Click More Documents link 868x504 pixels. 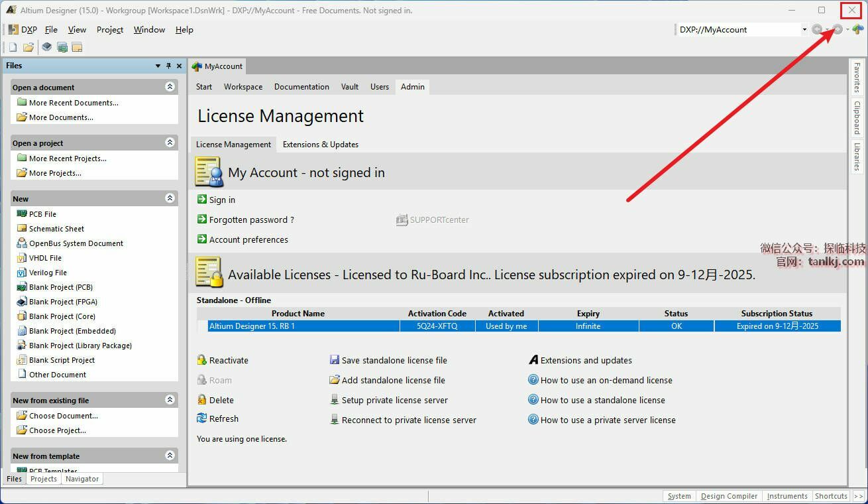coord(61,117)
